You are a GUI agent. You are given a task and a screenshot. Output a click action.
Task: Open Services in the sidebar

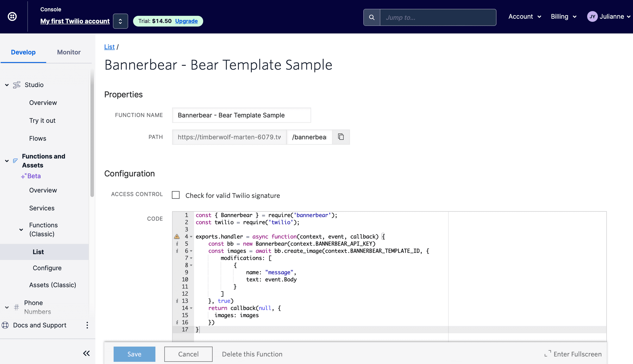coord(42,208)
